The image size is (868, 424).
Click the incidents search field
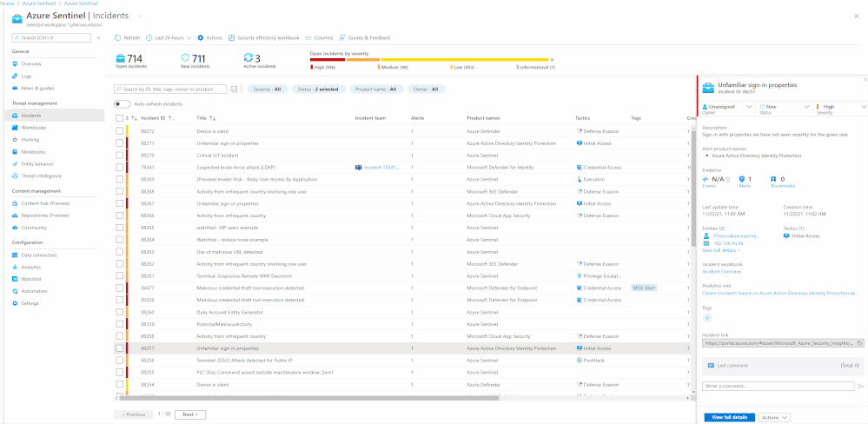pyautogui.click(x=170, y=89)
